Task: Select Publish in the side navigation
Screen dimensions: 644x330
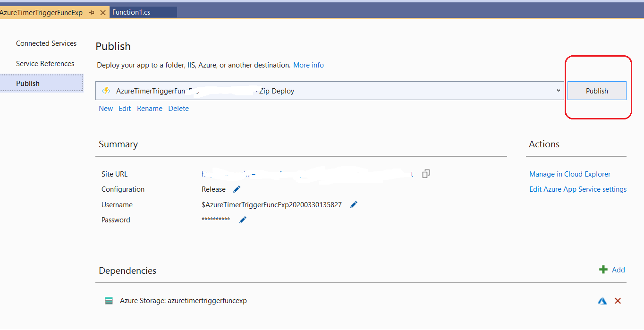Action: 42,84
